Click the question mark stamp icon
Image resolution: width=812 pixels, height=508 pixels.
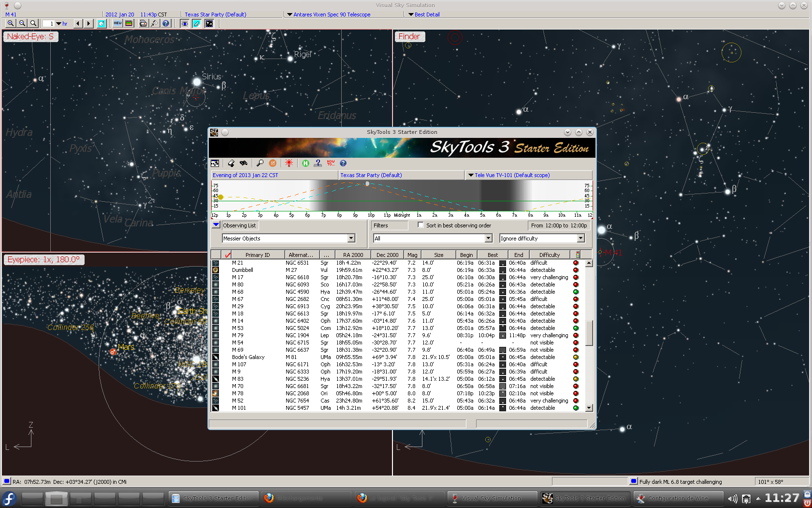coord(318,163)
